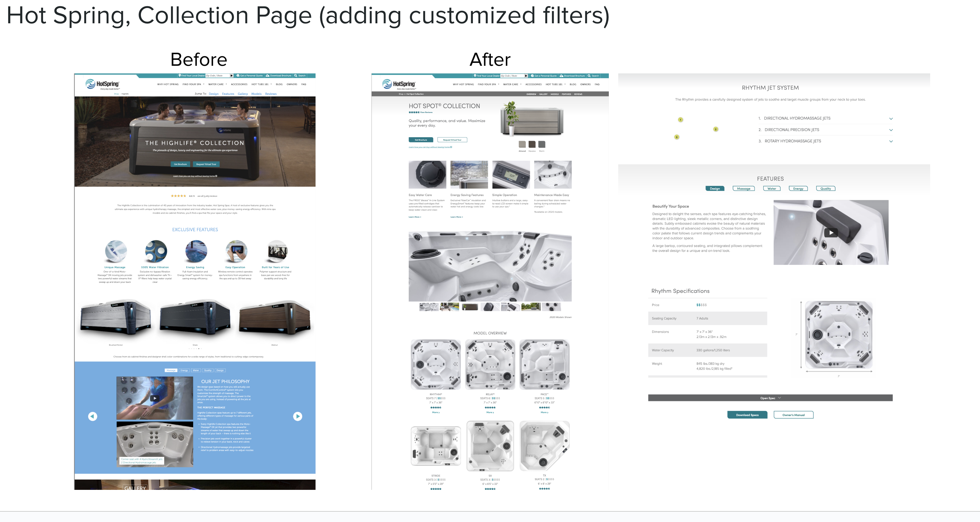Go to next slide in Jet Philosophy carousel
This screenshot has width=980, height=522.
297,416
